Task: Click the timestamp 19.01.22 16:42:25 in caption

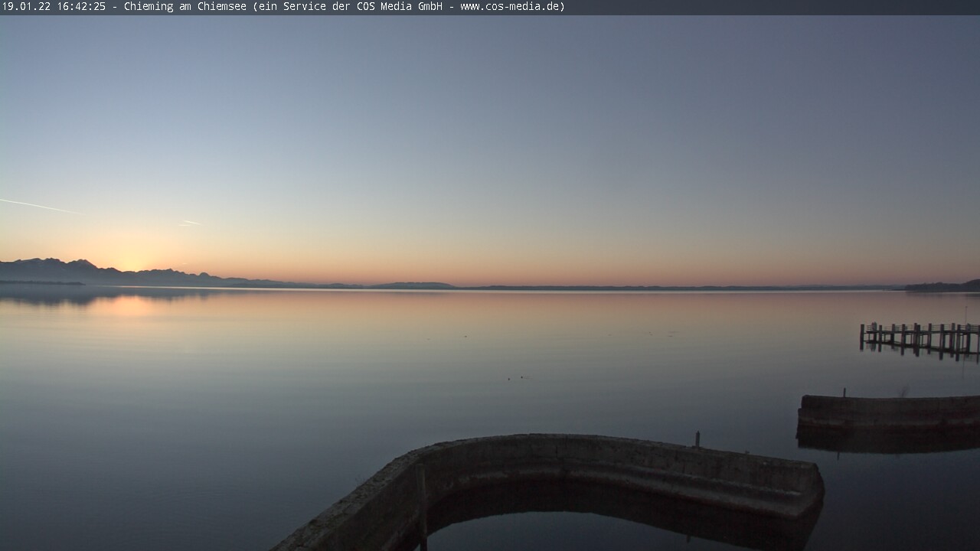Action: (54, 7)
